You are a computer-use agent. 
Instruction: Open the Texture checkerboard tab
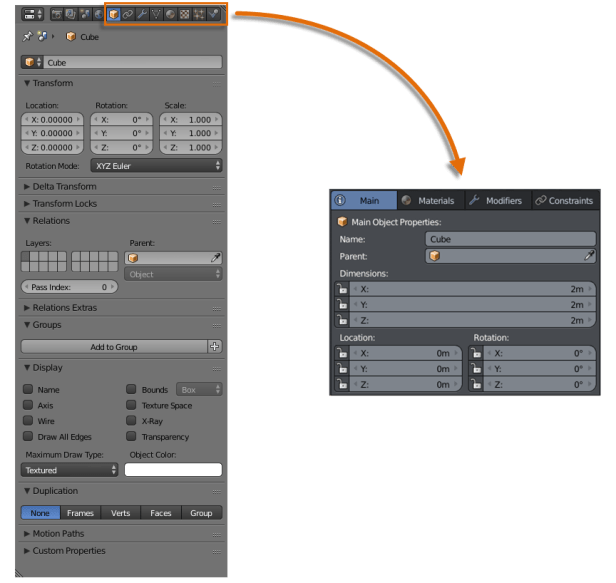[184, 15]
